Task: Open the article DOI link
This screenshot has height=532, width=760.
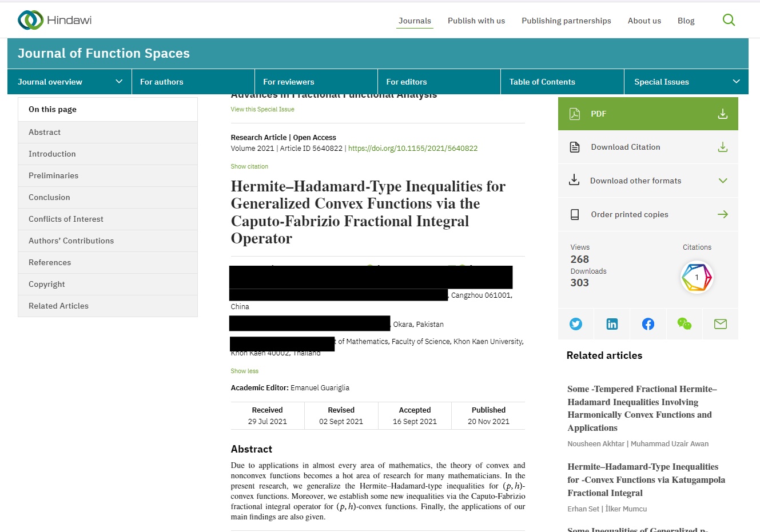Action: [412, 148]
